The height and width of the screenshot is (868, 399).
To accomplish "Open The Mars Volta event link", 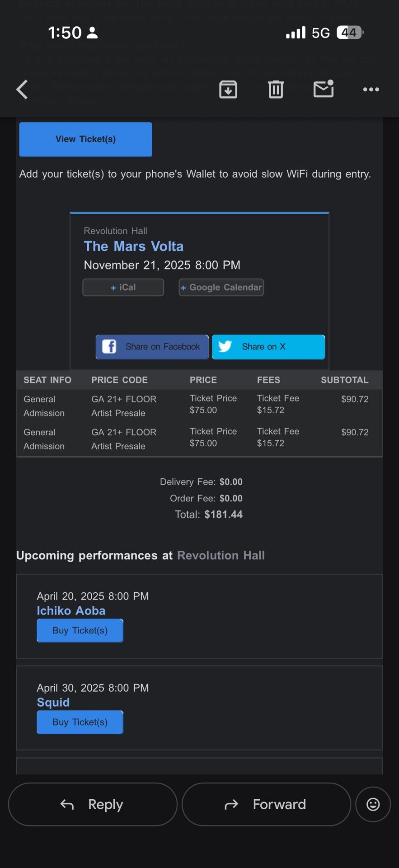I will (x=133, y=246).
